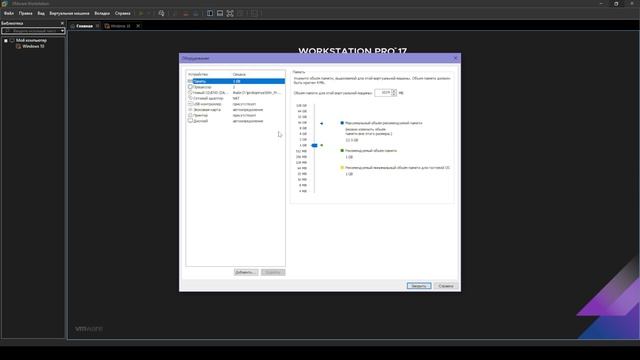Click the take snapshot toolbar icon
The width and height of the screenshot is (640, 360).
coord(175,13)
